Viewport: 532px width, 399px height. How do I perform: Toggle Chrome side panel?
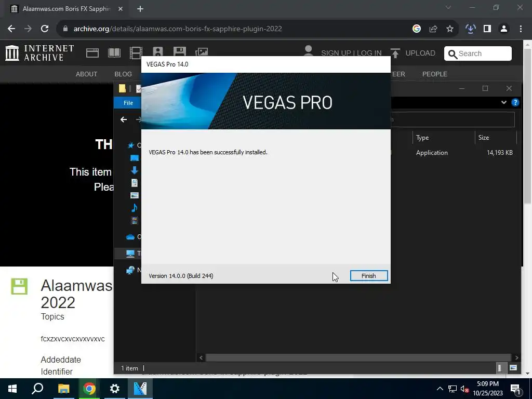[x=487, y=29]
